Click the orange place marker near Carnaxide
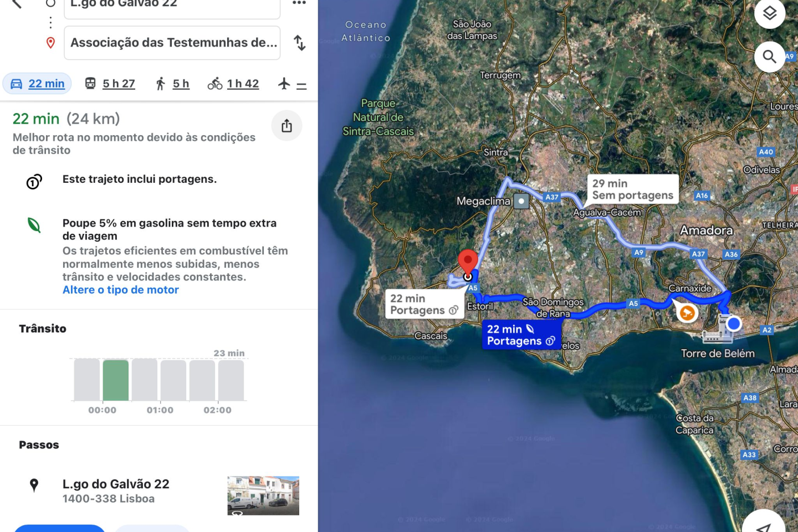The image size is (798, 532). (x=687, y=313)
